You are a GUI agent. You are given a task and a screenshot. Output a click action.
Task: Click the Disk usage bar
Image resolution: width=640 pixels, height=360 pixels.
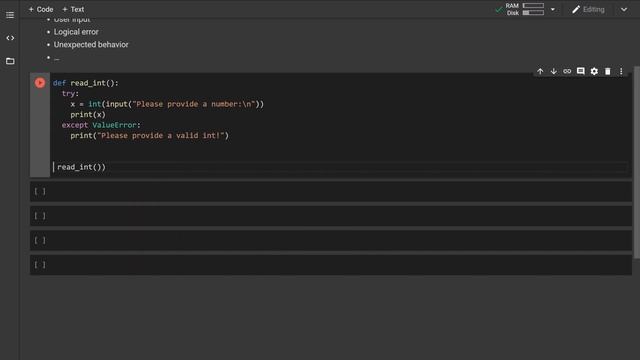[x=533, y=13]
